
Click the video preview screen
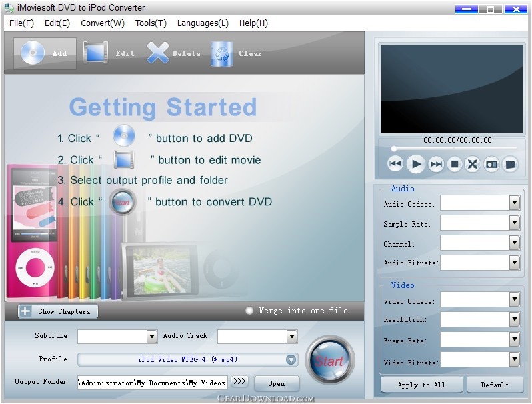coord(451,89)
